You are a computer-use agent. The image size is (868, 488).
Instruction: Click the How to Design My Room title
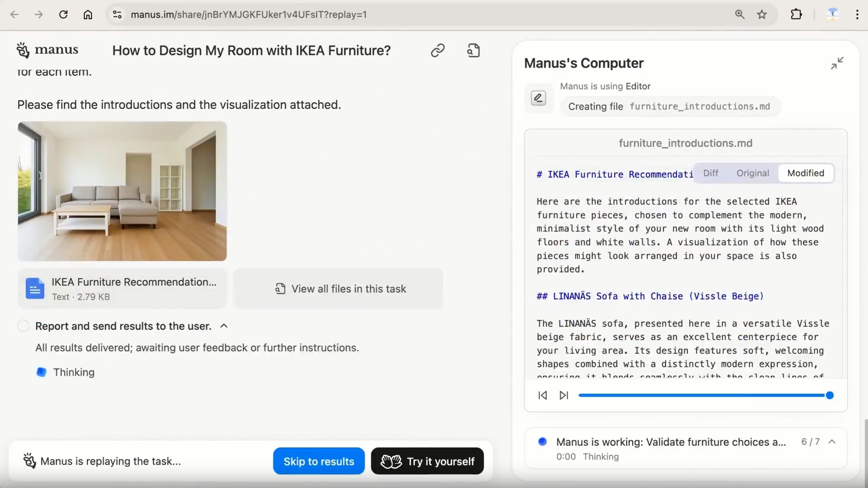[x=252, y=50]
